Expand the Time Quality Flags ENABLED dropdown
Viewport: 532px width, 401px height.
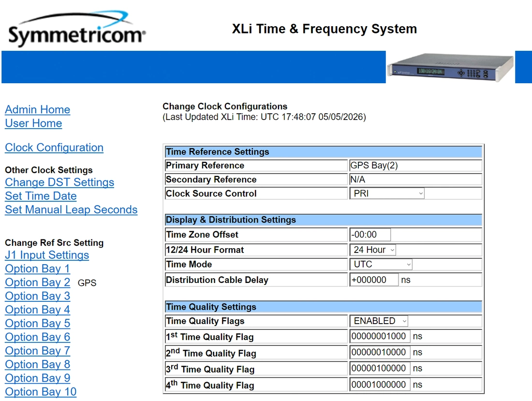click(379, 321)
